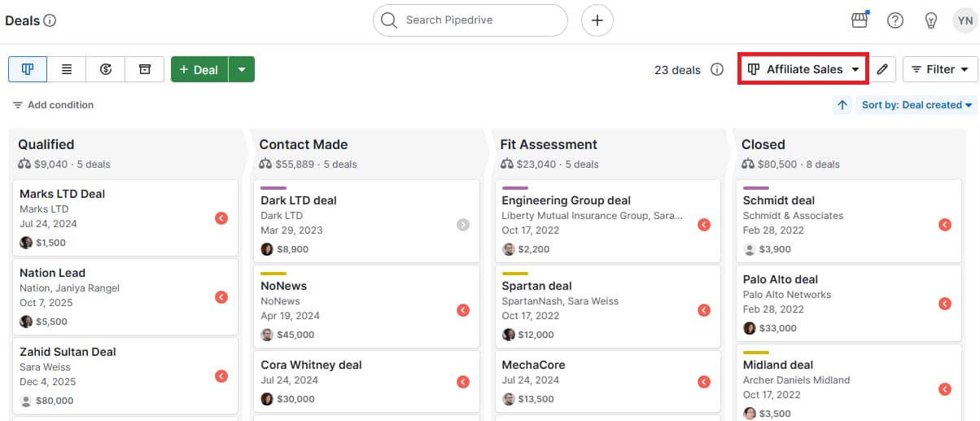The width and height of the screenshot is (980, 421).
Task: Open Marks LTD Deal card
Action: (125, 217)
